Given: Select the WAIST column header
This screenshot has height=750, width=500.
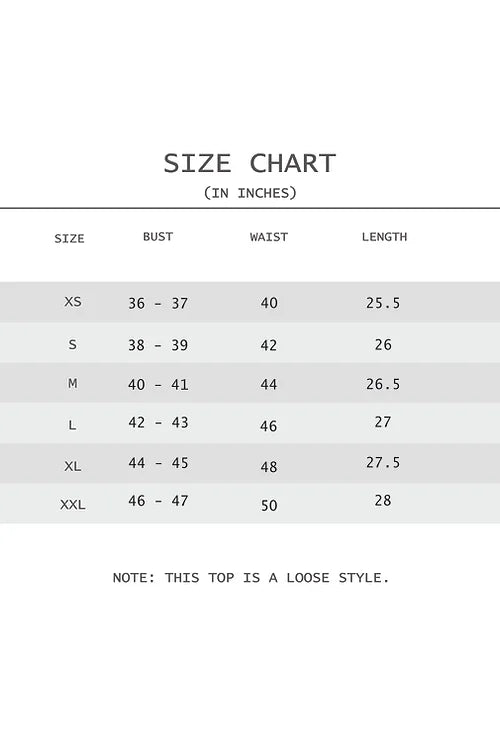Looking at the screenshot, I should 269,237.
